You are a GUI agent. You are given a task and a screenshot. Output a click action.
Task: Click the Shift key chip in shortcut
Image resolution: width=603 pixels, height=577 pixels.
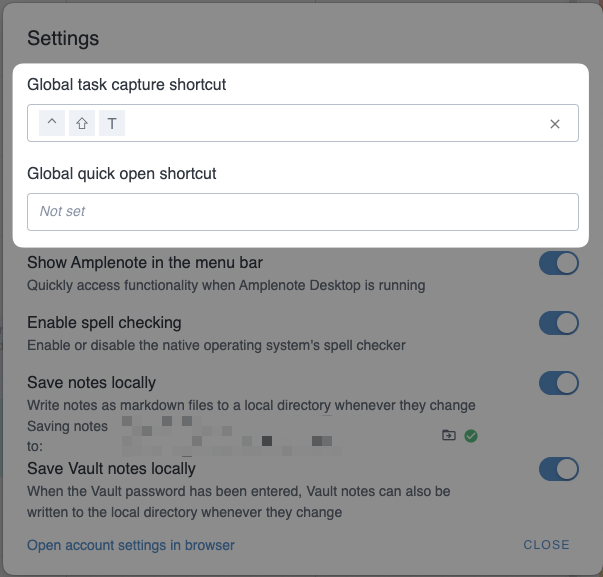[82, 124]
